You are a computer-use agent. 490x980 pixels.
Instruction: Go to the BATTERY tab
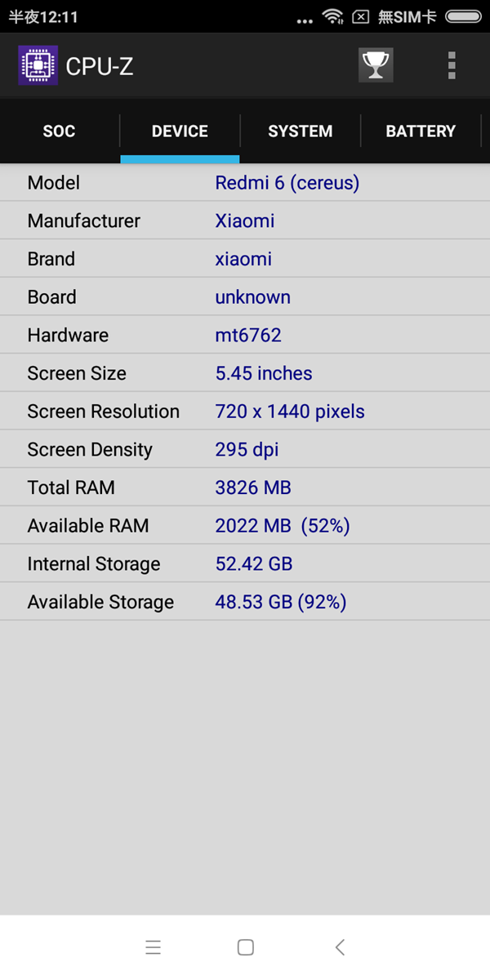[x=421, y=131]
